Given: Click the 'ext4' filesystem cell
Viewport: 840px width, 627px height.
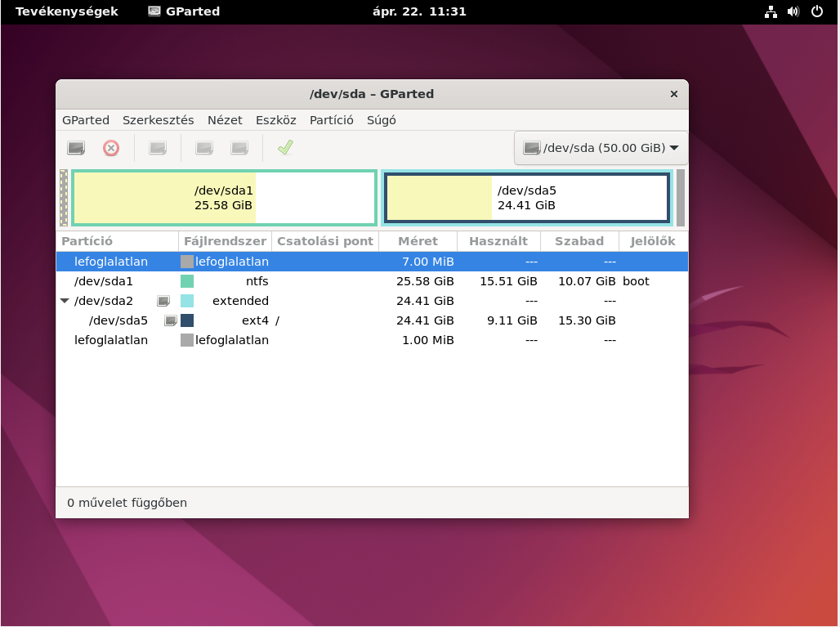Looking at the screenshot, I should (x=255, y=320).
